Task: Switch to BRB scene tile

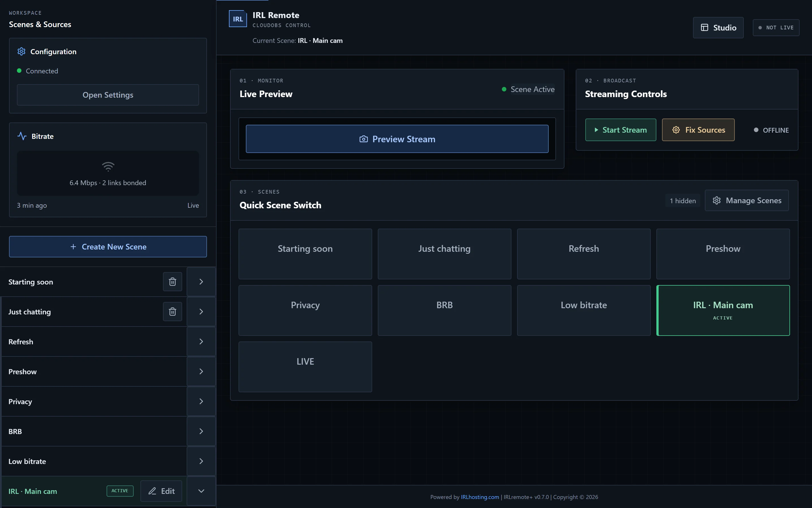Action: [444, 310]
